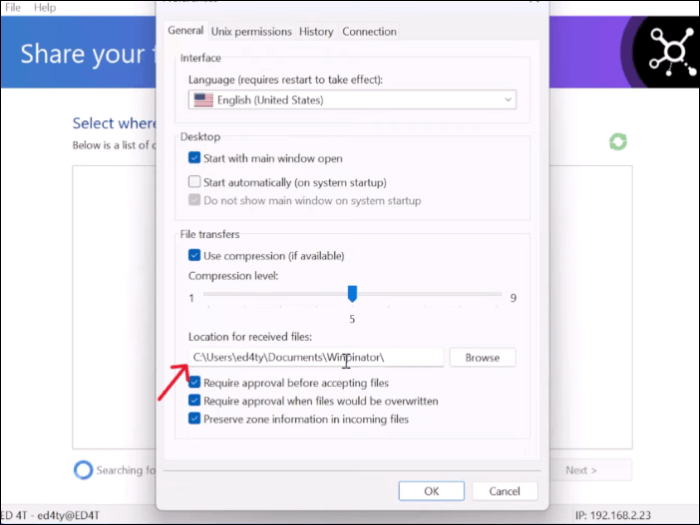Open the Language dropdown

(352, 100)
